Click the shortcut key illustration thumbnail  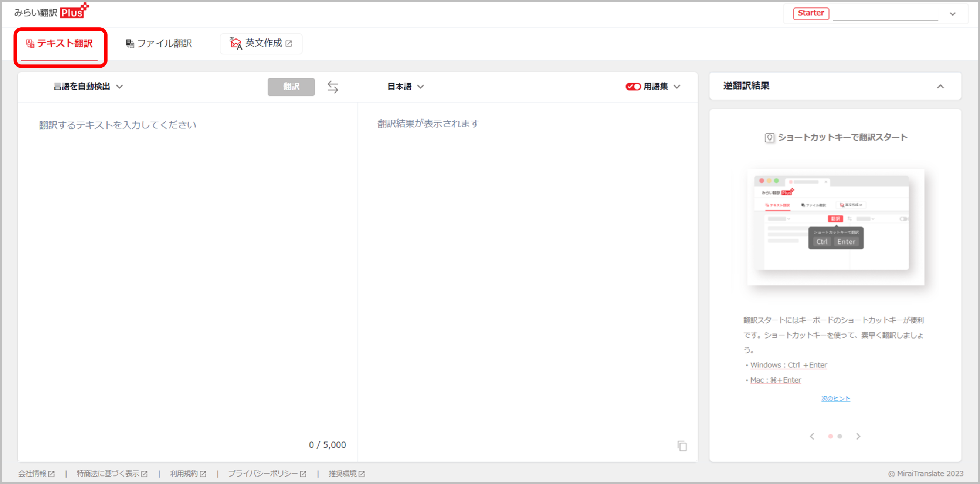835,227
